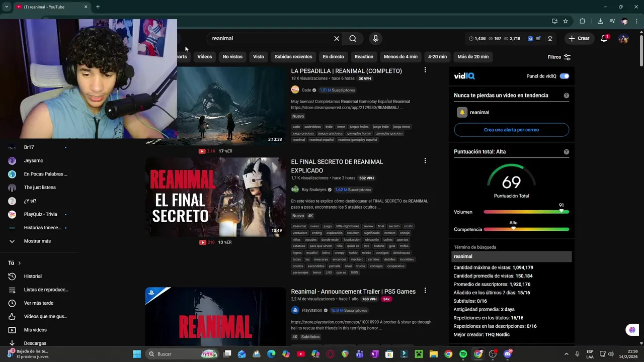
Task: Select the En directo filter chip
Action: (334, 57)
